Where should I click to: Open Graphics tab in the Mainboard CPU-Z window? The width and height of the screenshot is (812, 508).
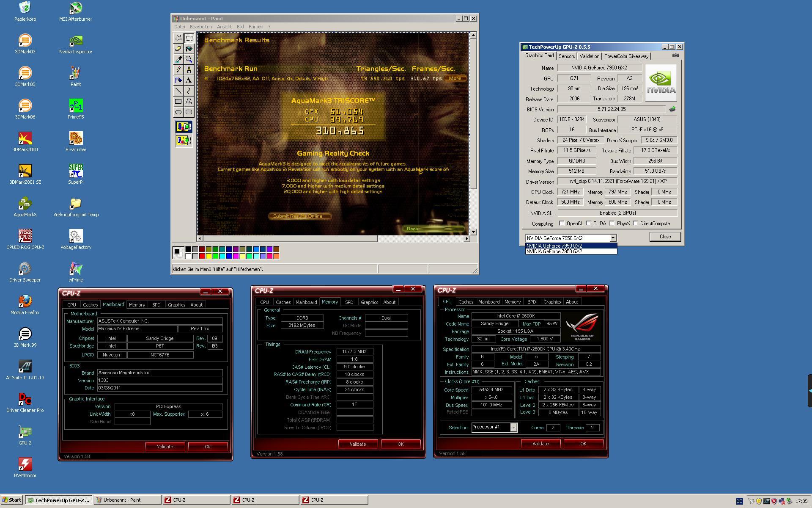pyautogui.click(x=176, y=305)
